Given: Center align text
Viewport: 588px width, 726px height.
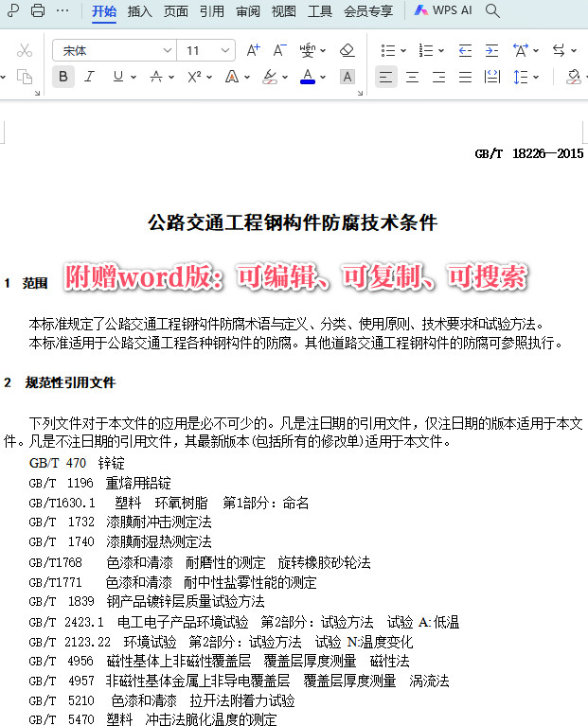Looking at the screenshot, I should (412, 77).
